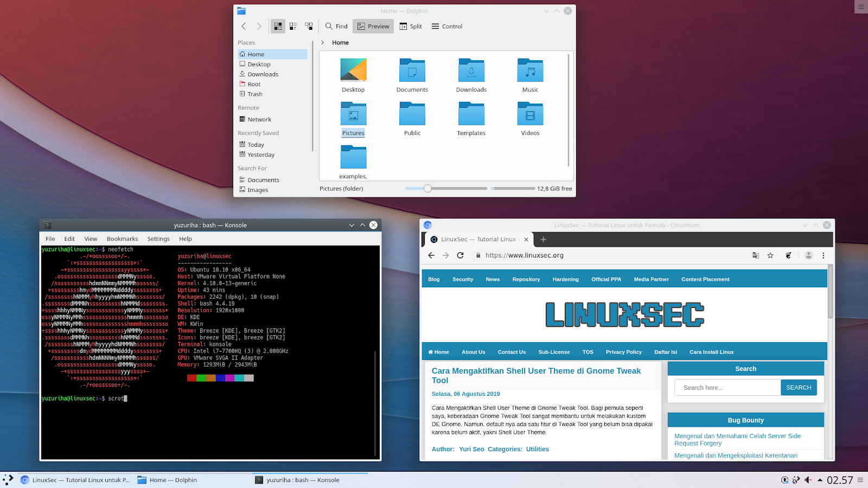
Task: Select the Public folder icon
Action: click(412, 114)
